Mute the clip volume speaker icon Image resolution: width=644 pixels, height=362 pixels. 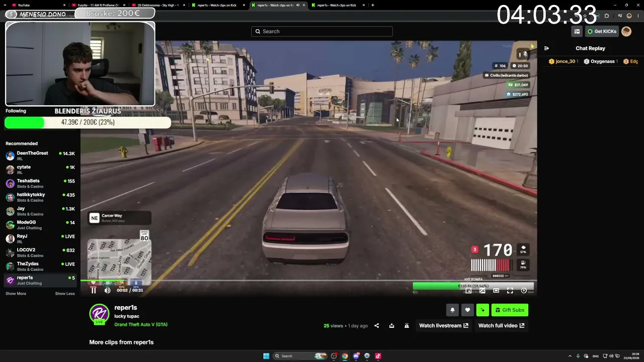[107, 290]
